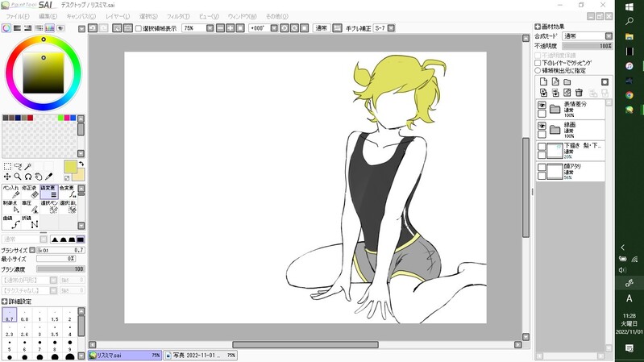
Task: Show the 顔アタリ layer
Action: [x=542, y=167]
